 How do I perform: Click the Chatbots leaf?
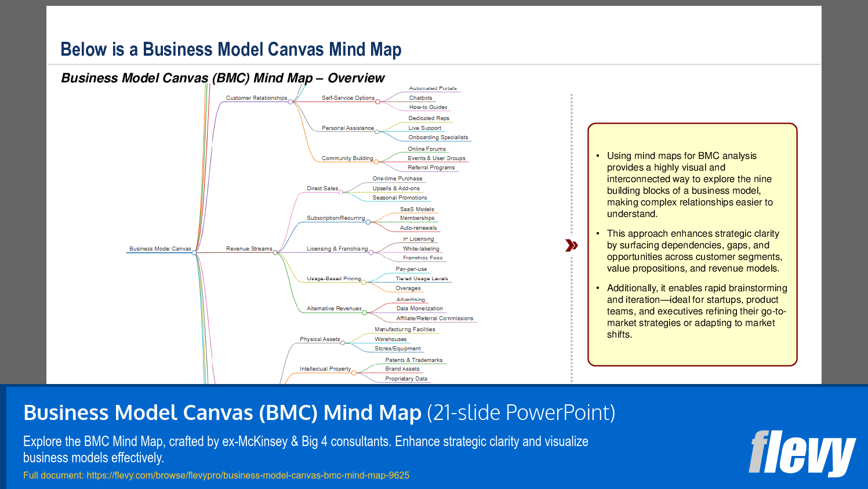420,98
